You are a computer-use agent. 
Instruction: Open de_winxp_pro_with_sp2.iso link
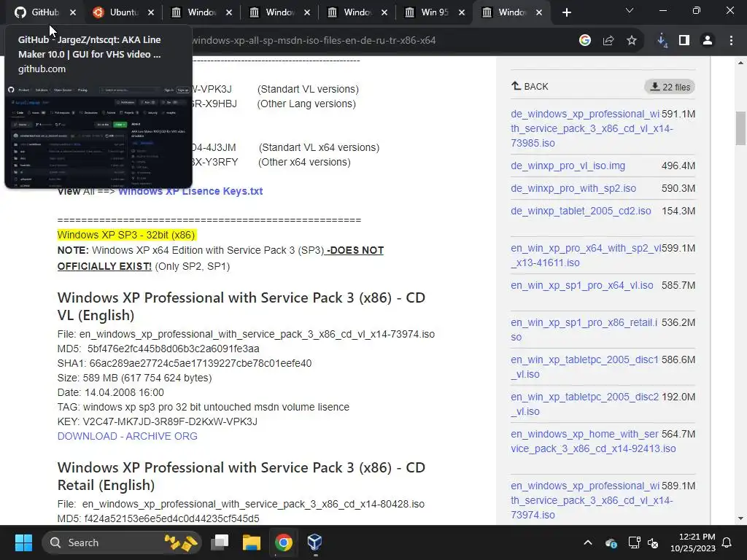pos(573,188)
